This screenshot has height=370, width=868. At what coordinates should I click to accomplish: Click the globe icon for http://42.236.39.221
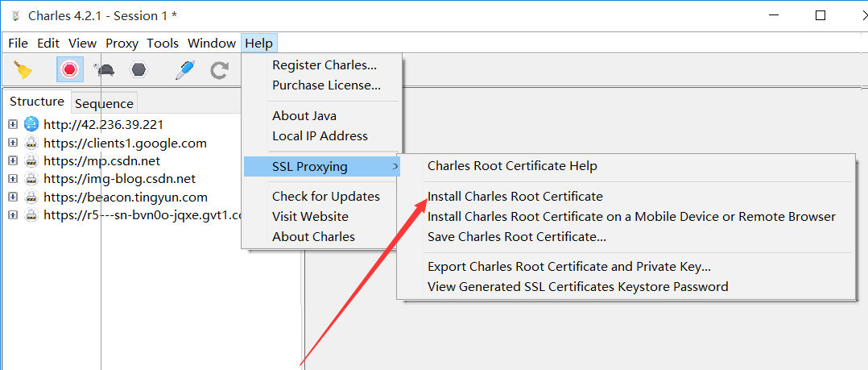[x=31, y=125]
